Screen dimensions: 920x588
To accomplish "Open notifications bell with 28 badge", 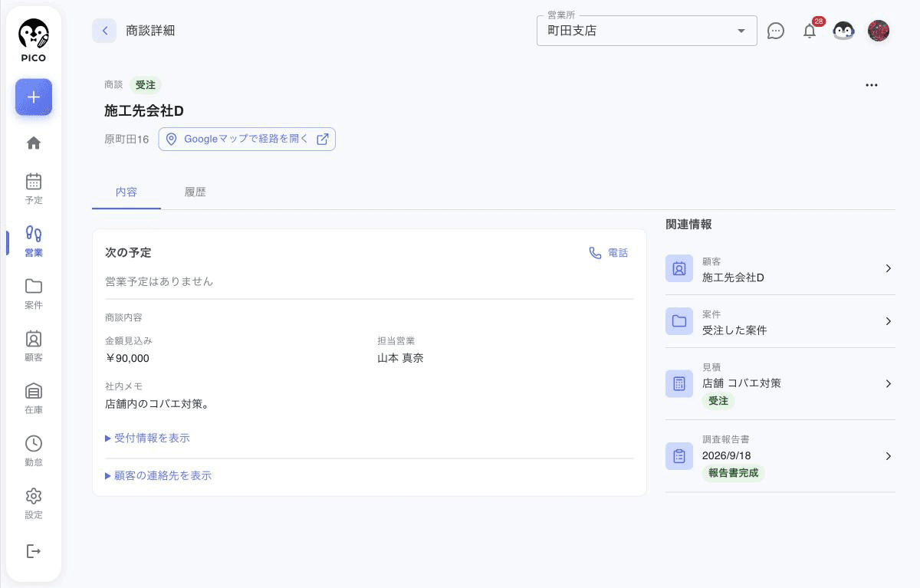I will [x=810, y=31].
